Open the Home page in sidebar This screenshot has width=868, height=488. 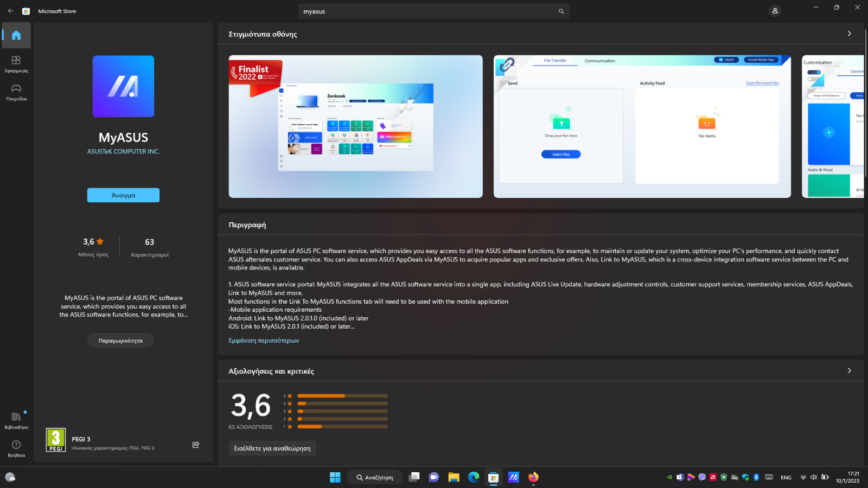point(16,35)
